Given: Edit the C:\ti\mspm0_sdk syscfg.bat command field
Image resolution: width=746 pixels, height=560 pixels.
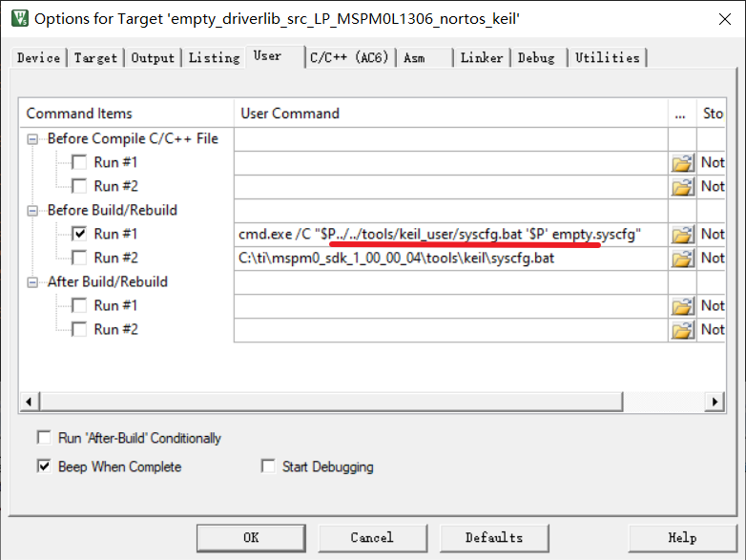Looking at the screenshot, I should click(x=451, y=259).
